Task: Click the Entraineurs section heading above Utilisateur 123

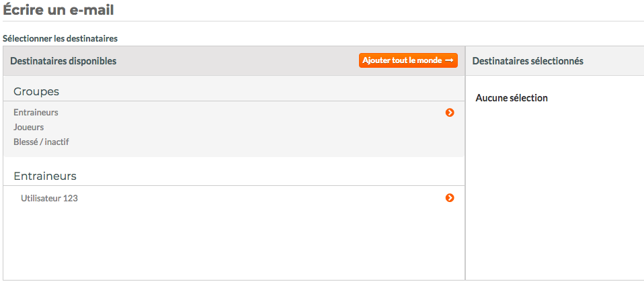Action: [45, 177]
